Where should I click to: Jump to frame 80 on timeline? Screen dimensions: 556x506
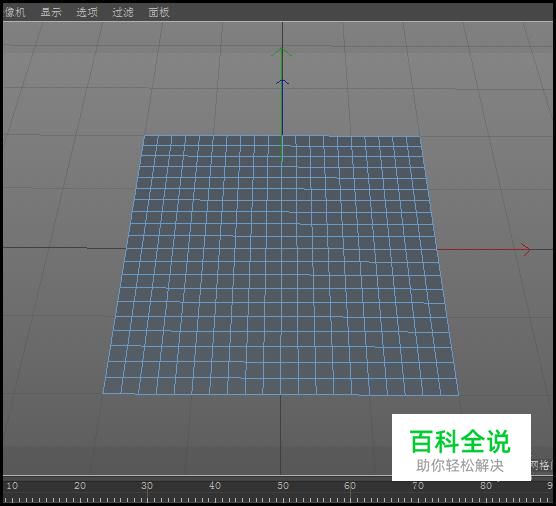pyautogui.click(x=485, y=485)
